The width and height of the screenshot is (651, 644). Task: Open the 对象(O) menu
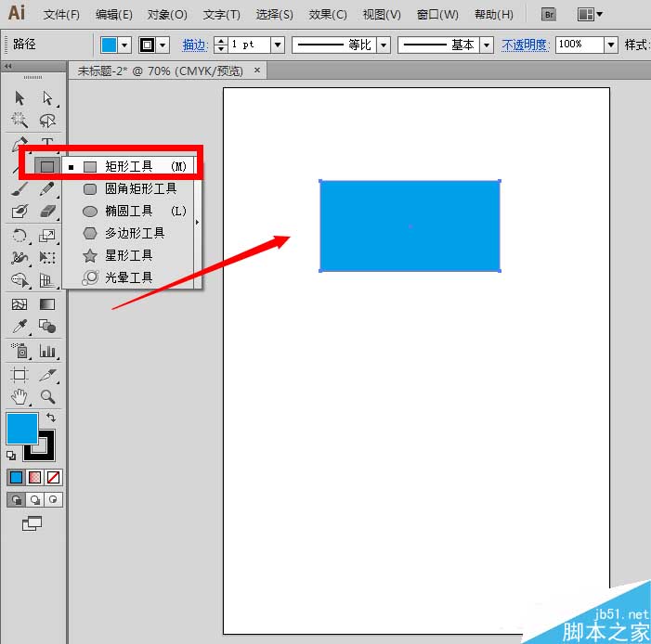click(x=167, y=15)
